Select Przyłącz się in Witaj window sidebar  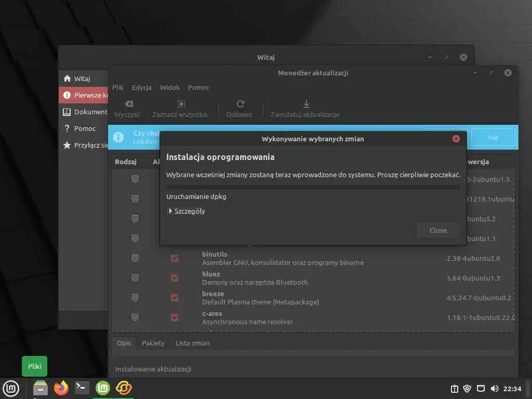pos(83,145)
